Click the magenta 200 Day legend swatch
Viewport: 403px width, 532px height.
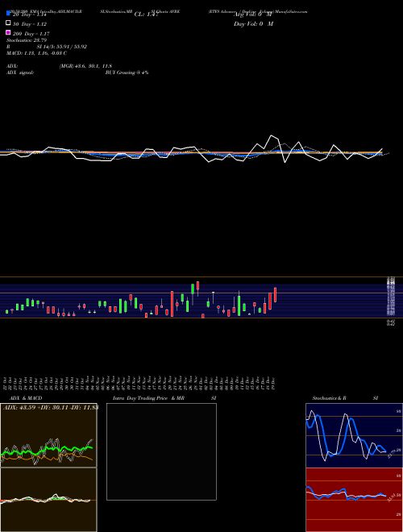click(8, 32)
